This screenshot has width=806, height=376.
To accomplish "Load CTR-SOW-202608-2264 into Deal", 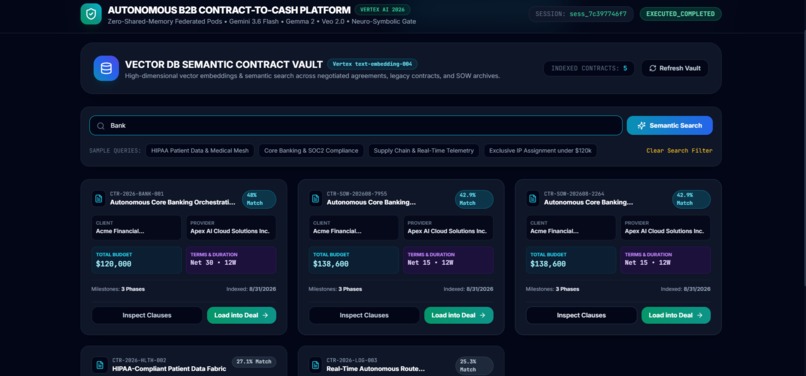I will [x=676, y=315].
